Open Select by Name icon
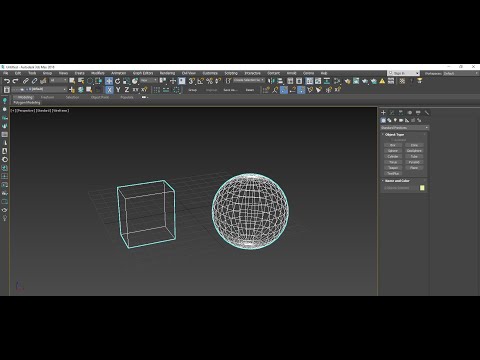The image size is (480, 360). (x=81, y=81)
